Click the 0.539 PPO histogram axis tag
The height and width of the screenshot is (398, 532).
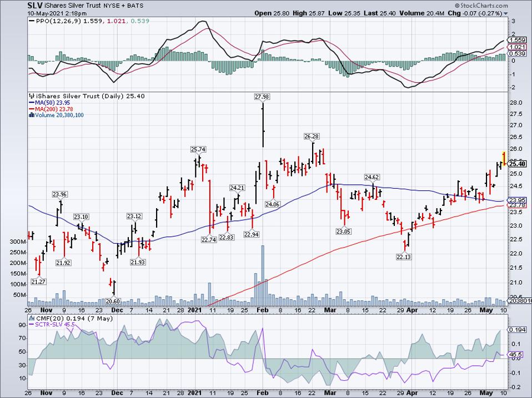[518, 53]
